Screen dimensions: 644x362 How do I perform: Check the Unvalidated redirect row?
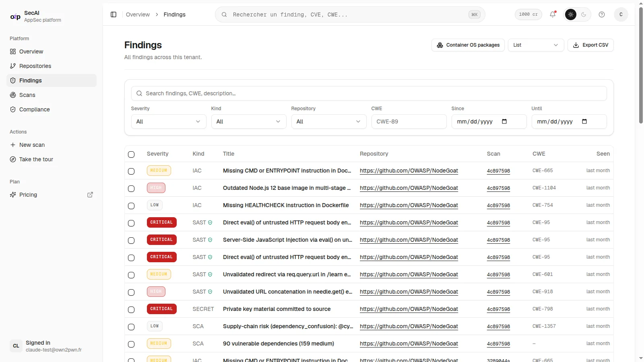click(131, 275)
